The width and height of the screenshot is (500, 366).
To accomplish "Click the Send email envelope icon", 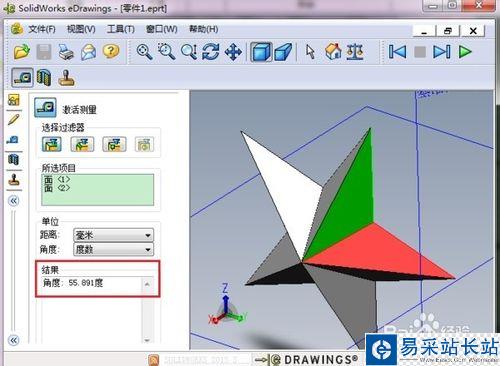I will point(88,52).
